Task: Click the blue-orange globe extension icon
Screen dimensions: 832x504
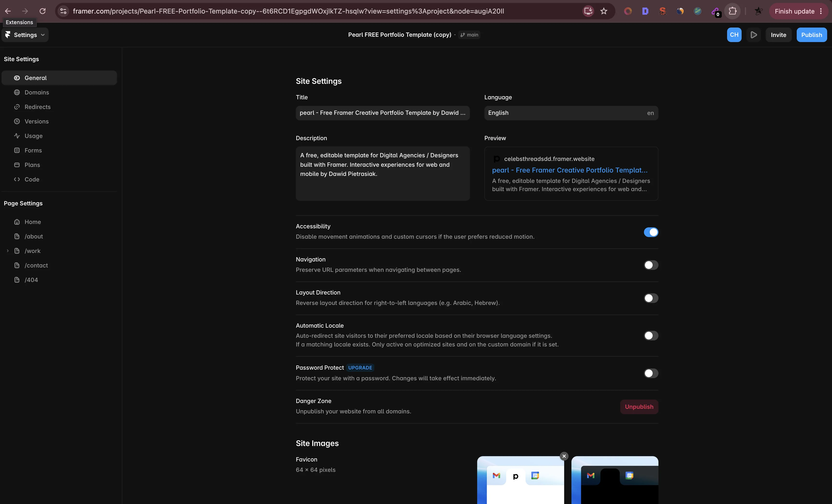Action: point(680,11)
